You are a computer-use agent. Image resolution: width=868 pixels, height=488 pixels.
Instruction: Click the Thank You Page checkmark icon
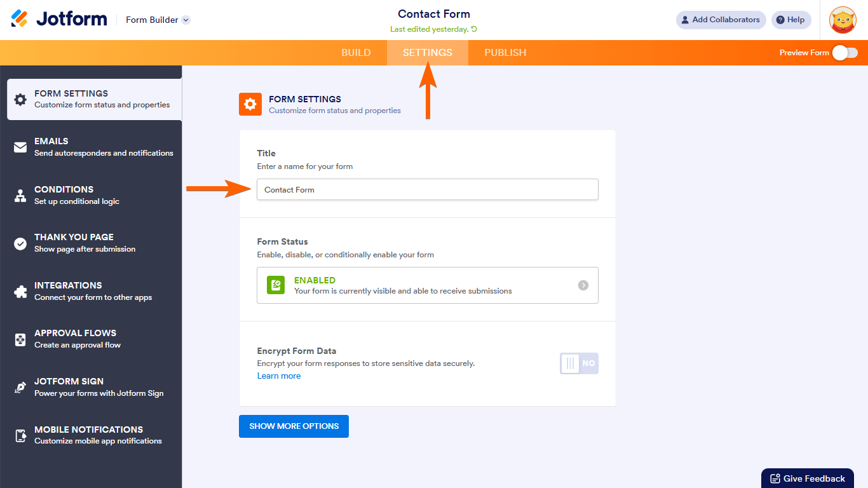(20, 243)
